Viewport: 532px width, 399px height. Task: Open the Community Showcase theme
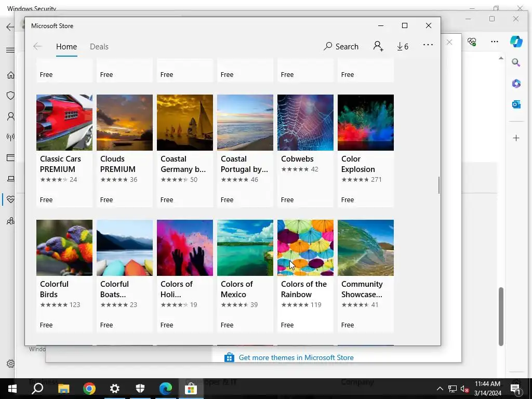tap(366, 276)
